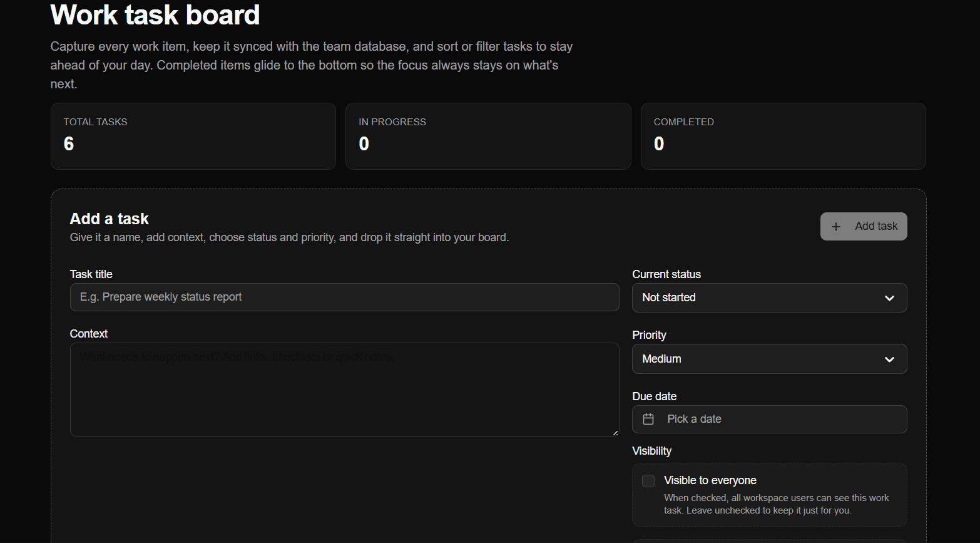Click the plus icon on Add task

click(836, 227)
